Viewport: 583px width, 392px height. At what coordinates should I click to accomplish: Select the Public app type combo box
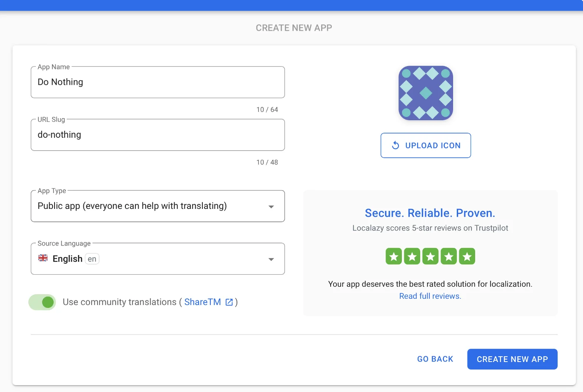coord(150,206)
